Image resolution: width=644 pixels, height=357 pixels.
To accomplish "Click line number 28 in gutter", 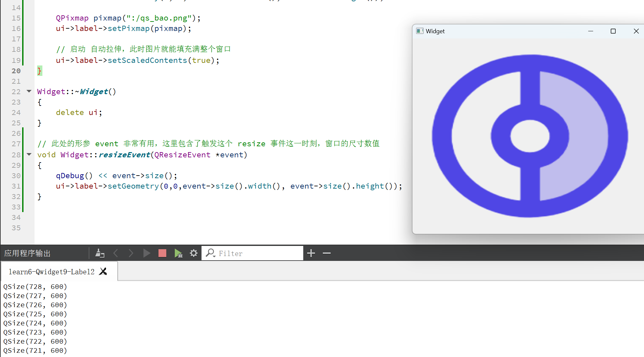I will [x=16, y=155].
